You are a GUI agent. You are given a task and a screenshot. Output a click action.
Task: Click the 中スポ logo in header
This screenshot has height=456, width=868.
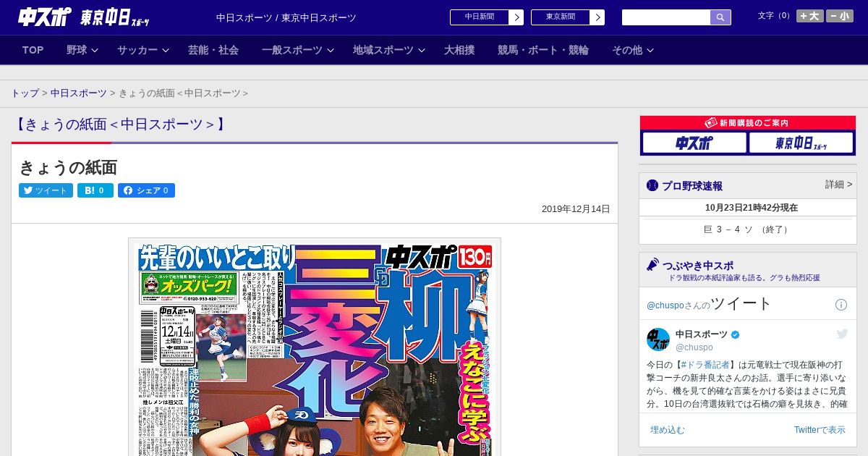coord(45,17)
